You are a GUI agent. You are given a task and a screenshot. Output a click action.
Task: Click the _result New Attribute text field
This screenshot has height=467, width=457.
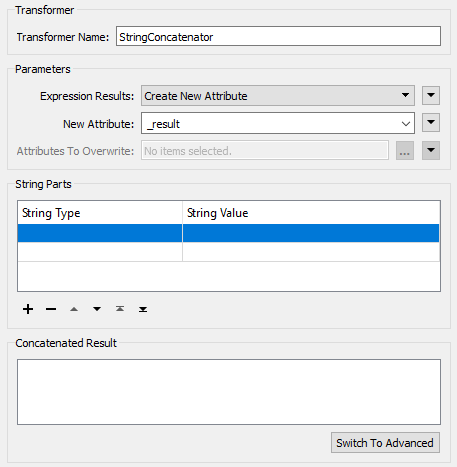point(270,124)
